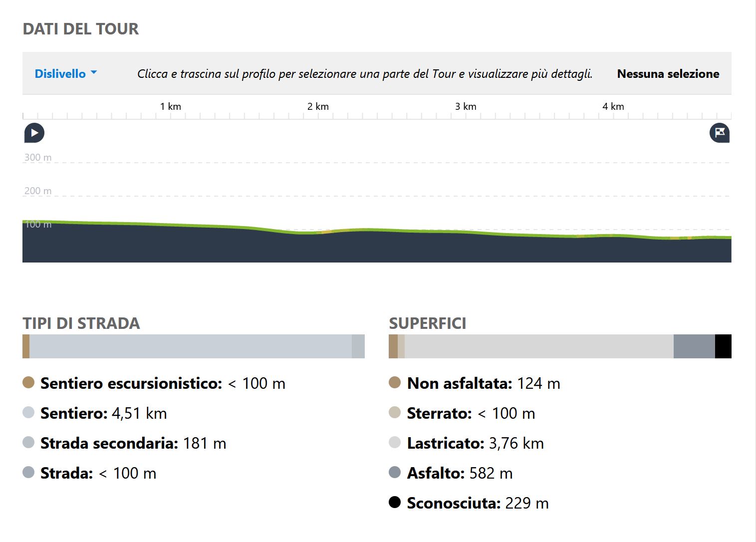This screenshot has height=542, width=756.
Task: Click the Sentiero escursionistico legend dot
Action: (28, 382)
